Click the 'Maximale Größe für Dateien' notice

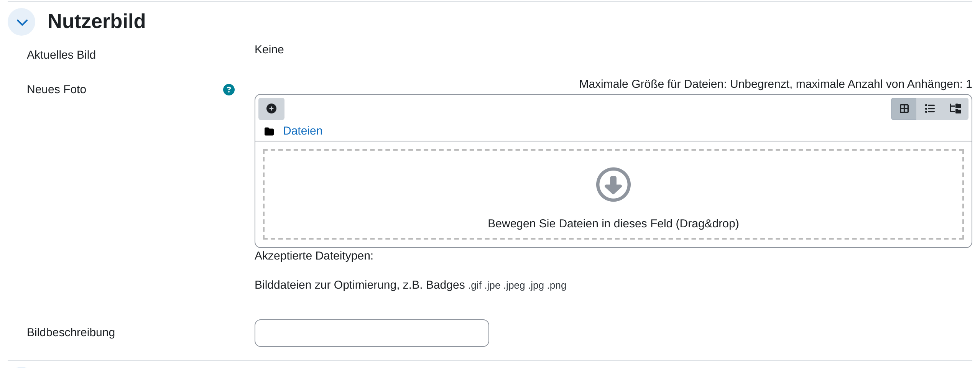(x=775, y=84)
